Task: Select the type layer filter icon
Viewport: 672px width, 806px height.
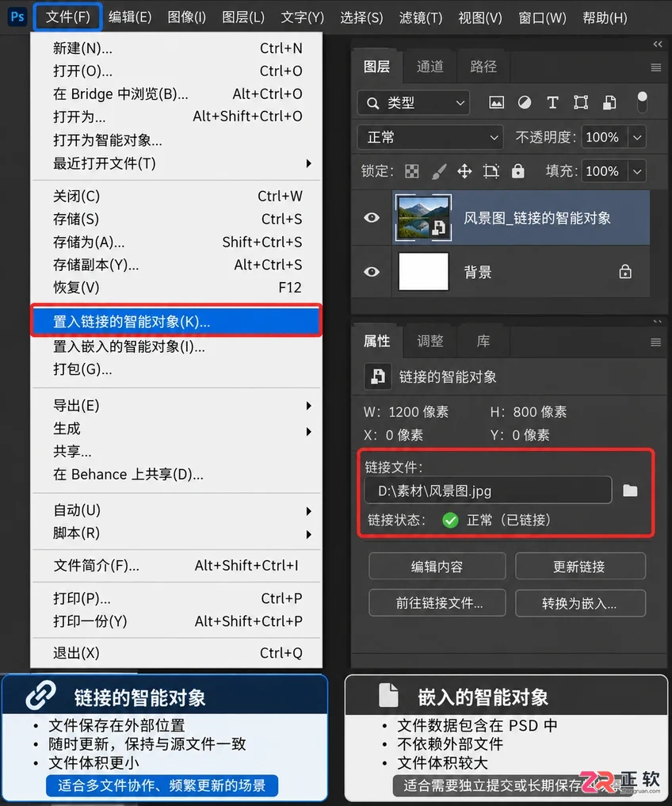Action: click(x=552, y=103)
